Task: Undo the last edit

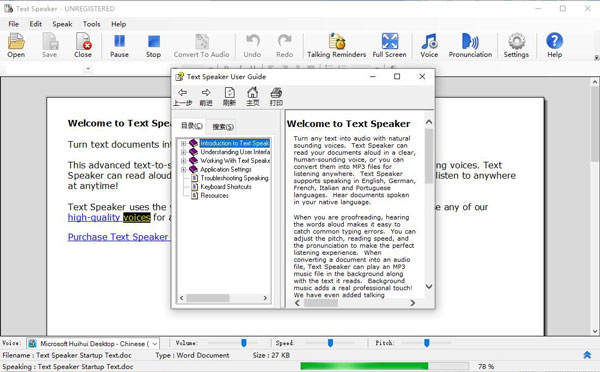Action: (253, 45)
